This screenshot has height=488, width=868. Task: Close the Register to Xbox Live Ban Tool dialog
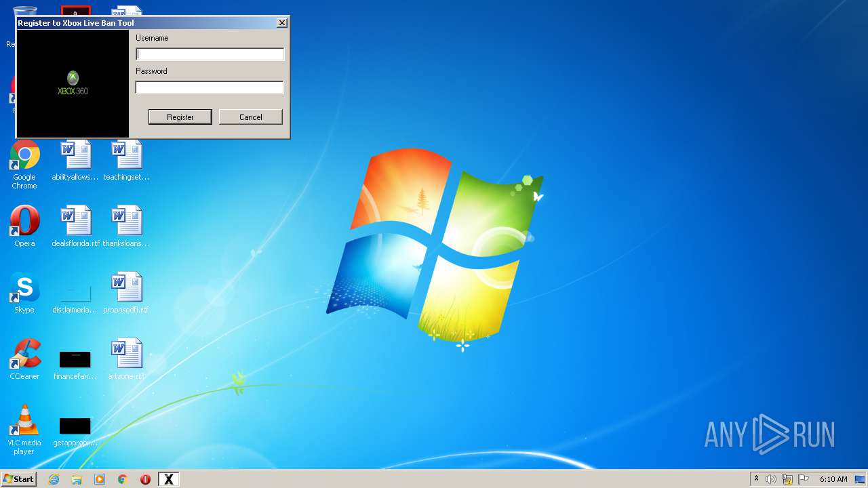coord(282,23)
